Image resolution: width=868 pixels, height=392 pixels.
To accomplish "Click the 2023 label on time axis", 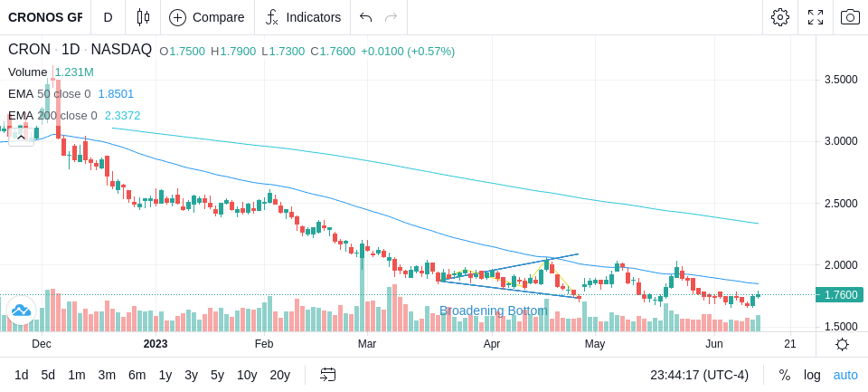I will 156,344.
